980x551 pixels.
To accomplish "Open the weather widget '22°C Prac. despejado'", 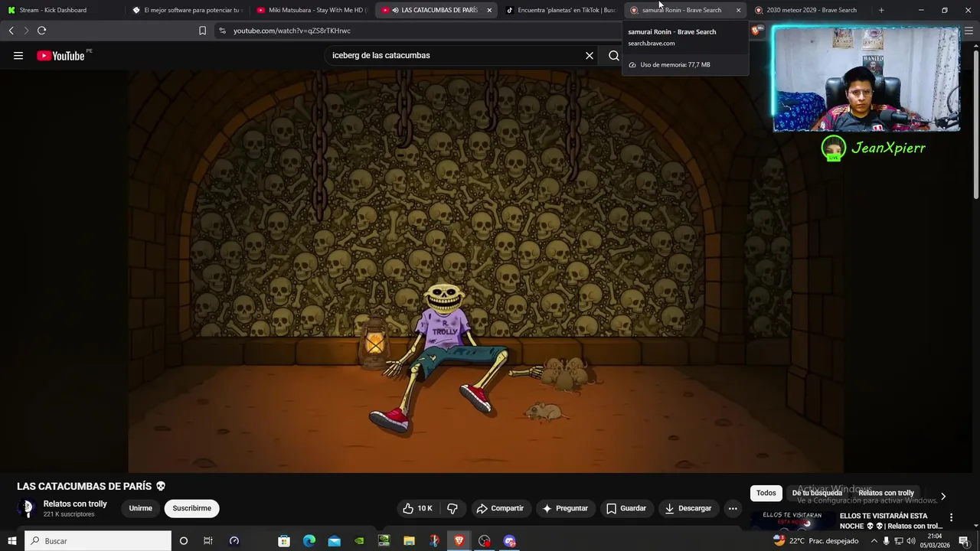I will [x=816, y=541].
